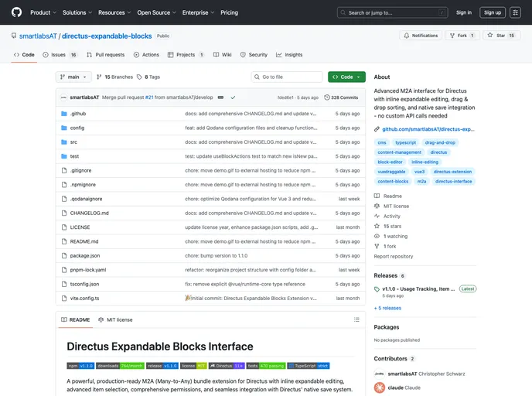Open appearance settings icon in header
Viewport: 532px width, 396px height.
point(515,12)
